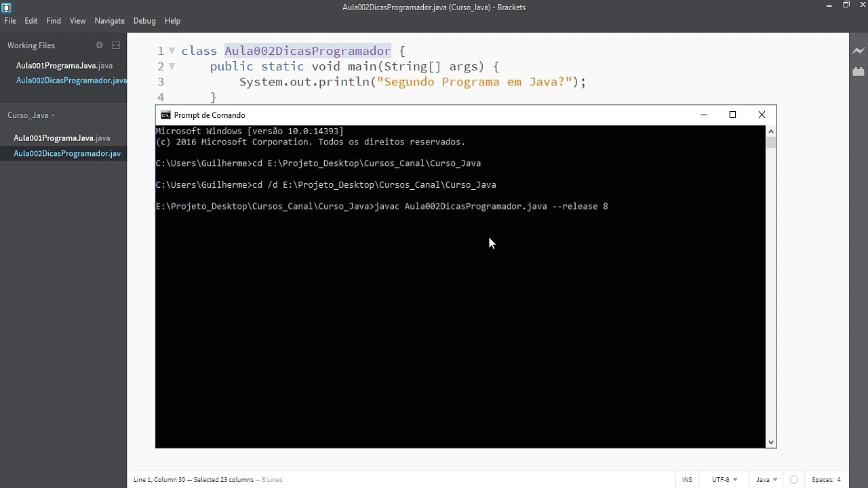This screenshot has width=868, height=488.
Task: Minimize the Prompt de Comando window
Action: pos(704,115)
